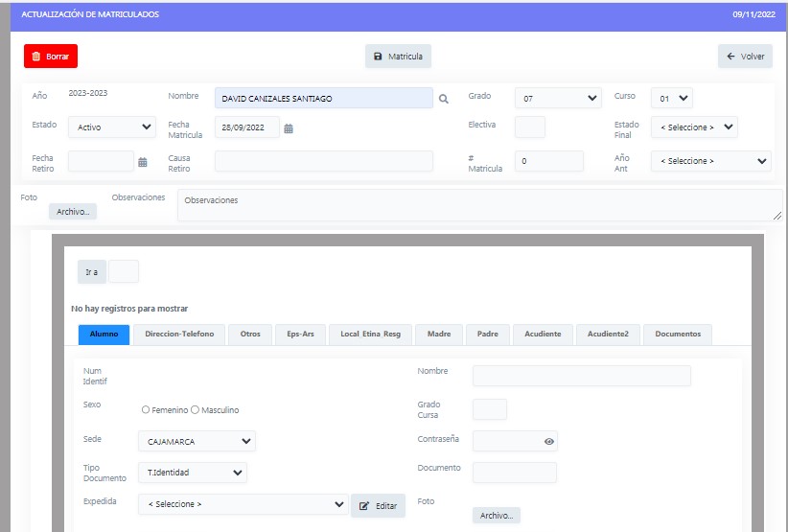The image size is (788, 532).
Task: Click the Archivo button under top Foto
Action: [73, 212]
